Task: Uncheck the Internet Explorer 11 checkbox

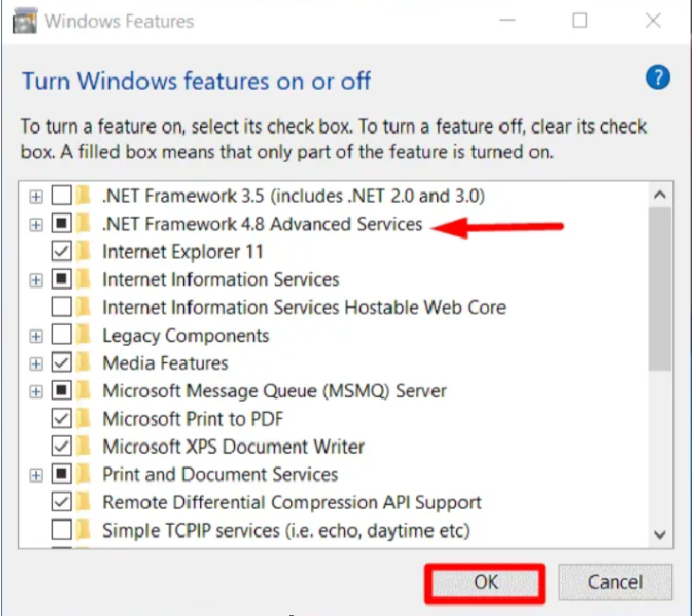Action: 62,251
